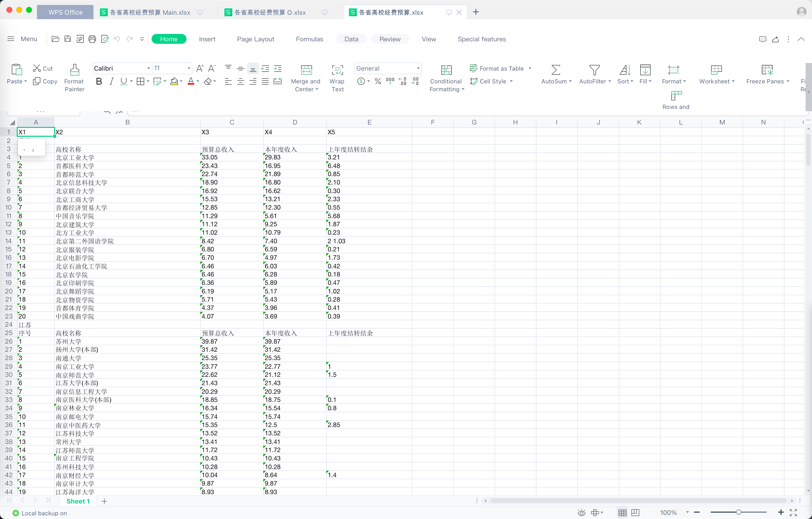Increase the font size
812x519 pixels.
[x=200, y=68]
